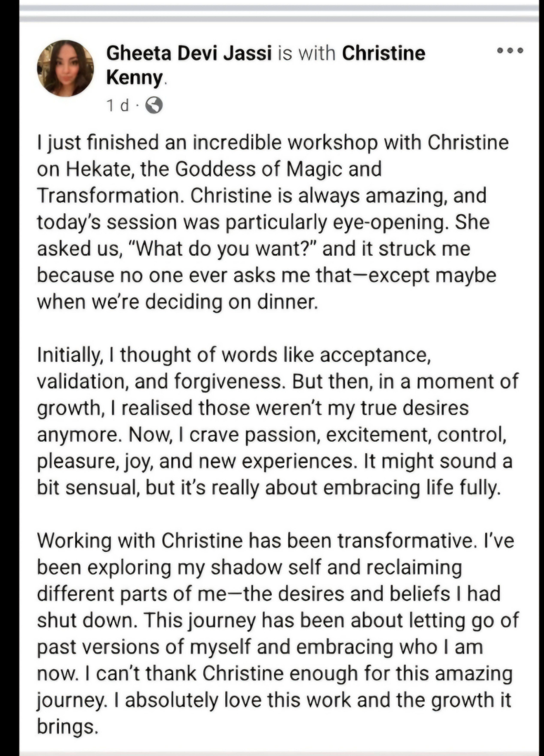
Task: Click the globe public audience icon
Action: click(x=153, y=106)
